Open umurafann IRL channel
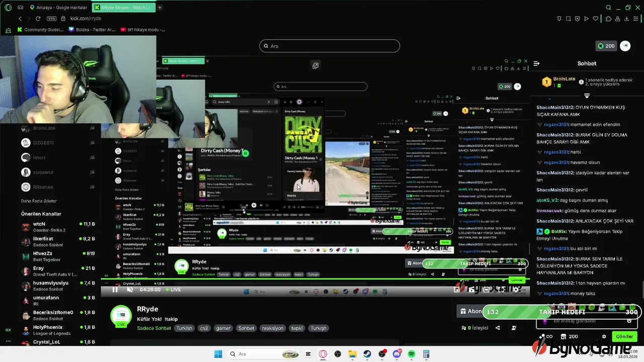Viewport: 644px width, 362px height. (58, 301)
